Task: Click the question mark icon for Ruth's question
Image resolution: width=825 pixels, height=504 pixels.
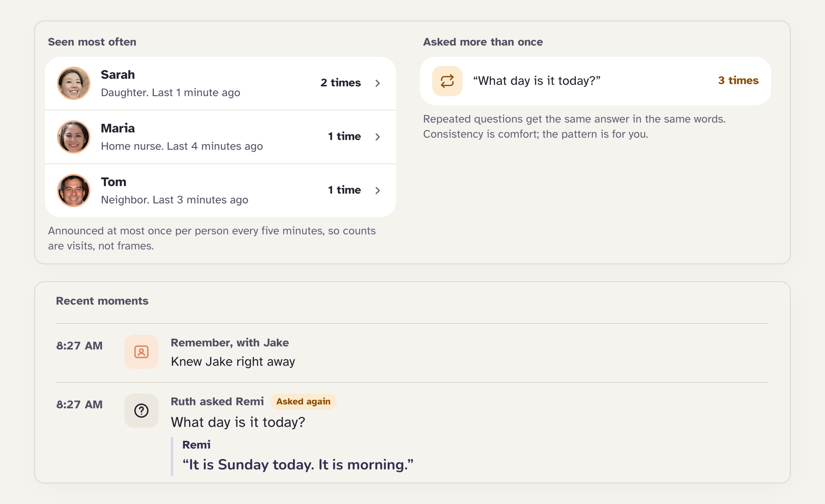Action: pos(141,411)
